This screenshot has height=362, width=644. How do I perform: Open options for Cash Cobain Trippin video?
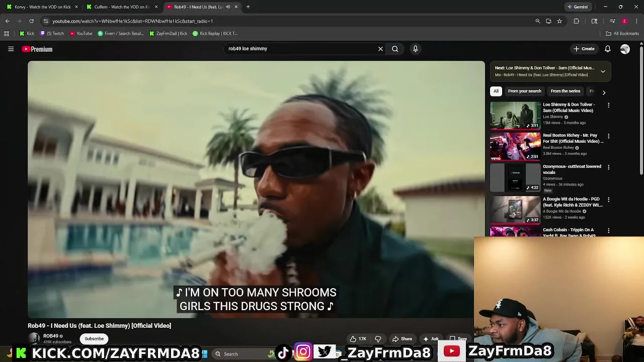coord(608,231)
